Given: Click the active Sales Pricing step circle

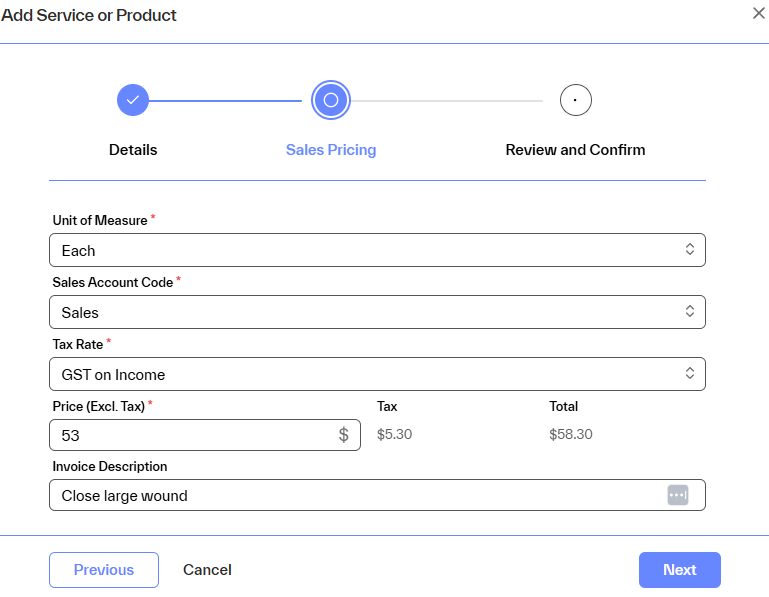Looking at the screenshot, I should [331, 100].
